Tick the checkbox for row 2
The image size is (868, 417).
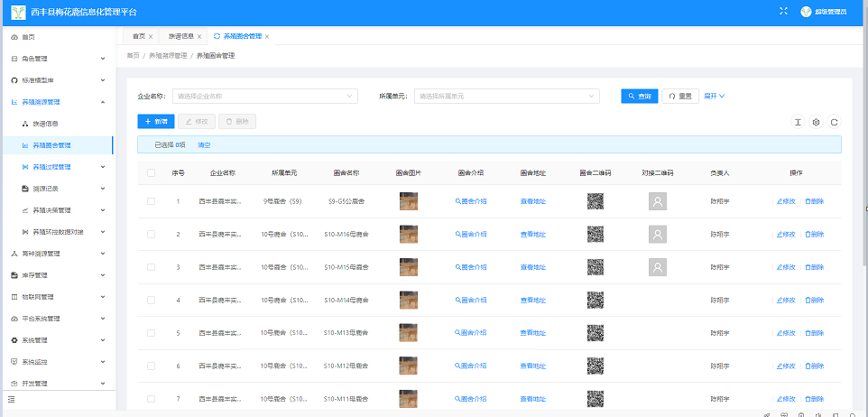click(x=151, y=235)
